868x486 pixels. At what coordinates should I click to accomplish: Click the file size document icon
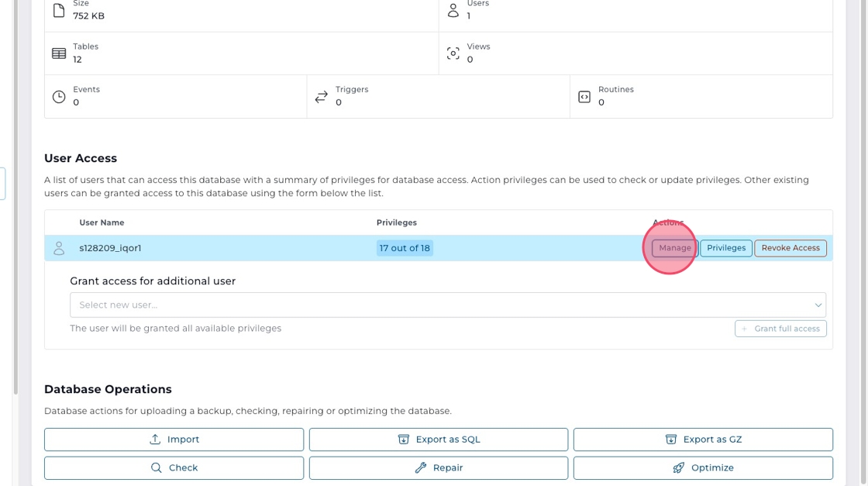tap(59, 11)
